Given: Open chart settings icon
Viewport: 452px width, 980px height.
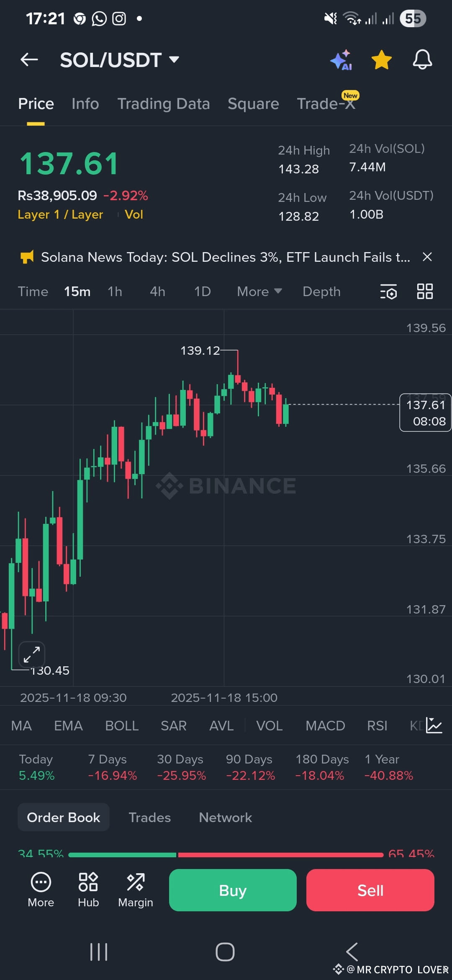Looking at the screenshot, I should (x=388, y=291).
